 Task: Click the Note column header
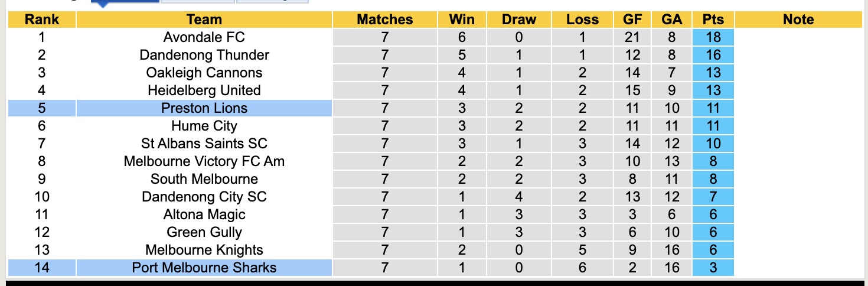point(798,19)
